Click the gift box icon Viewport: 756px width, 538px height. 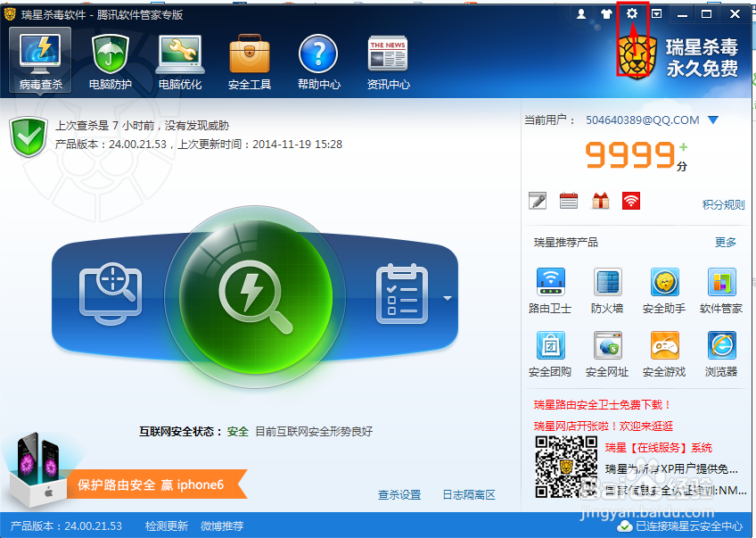600,200
